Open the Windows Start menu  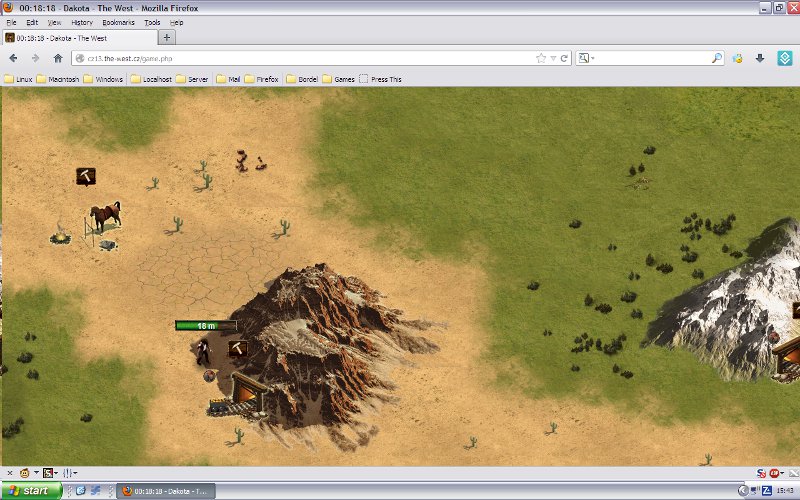pyautogui.click(x=31, y=491)
